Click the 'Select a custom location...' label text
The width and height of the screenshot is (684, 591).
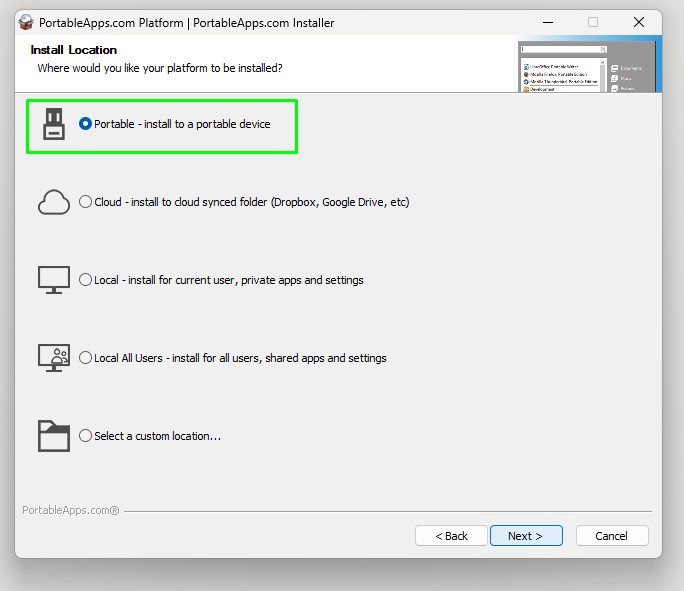tap(157, 436)
